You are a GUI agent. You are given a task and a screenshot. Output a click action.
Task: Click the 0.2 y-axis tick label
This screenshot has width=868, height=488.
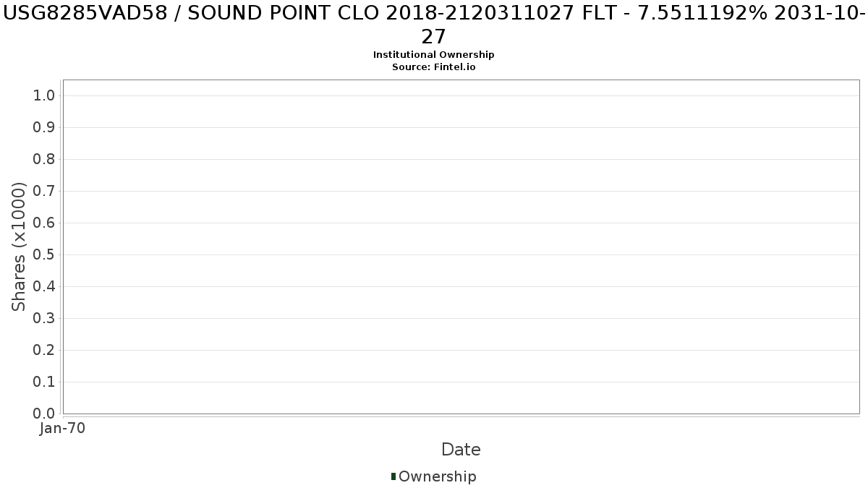(44, 351)
